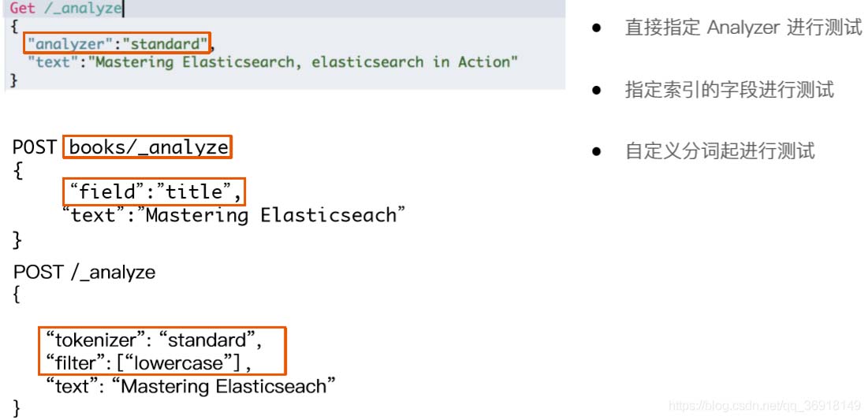The height and width of the screenshot is (420, 868).
Task: Click the highlighted "books/_analyze" box
Action: 148,147
